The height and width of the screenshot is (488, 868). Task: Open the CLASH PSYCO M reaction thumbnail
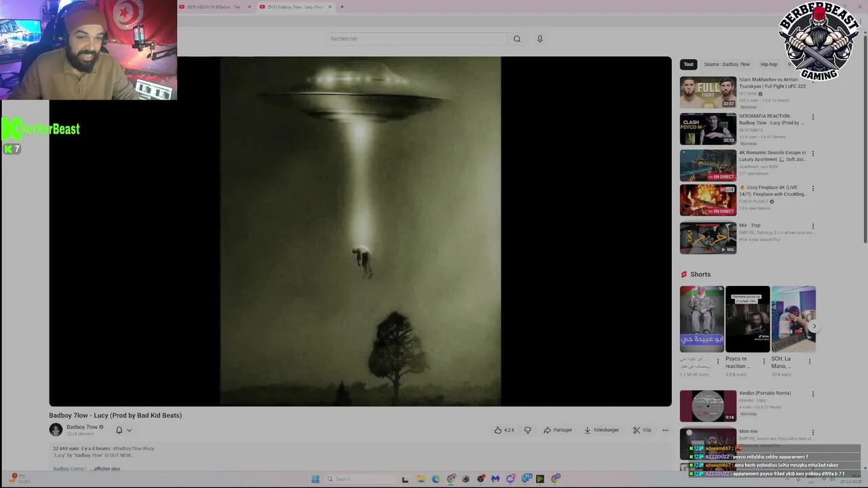click(708, 129)
